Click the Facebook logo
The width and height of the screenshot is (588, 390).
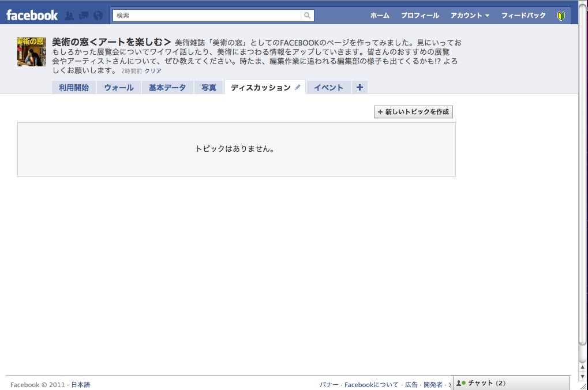(32, 16)
